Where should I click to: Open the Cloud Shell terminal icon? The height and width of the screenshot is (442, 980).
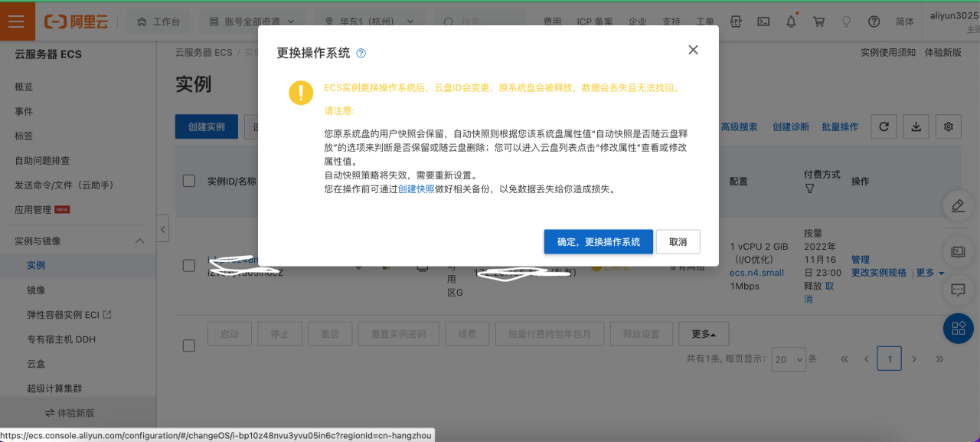pyautogui.click(x=763, y=21)
